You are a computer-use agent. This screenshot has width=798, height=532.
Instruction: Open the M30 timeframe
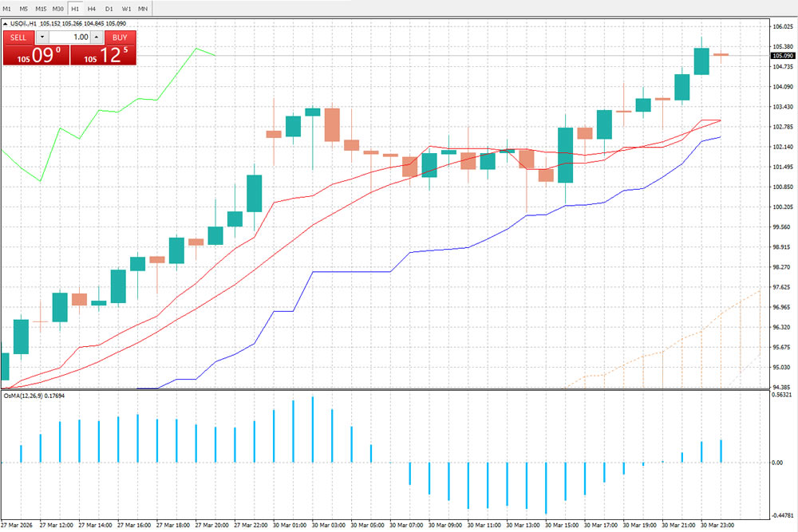58,8
